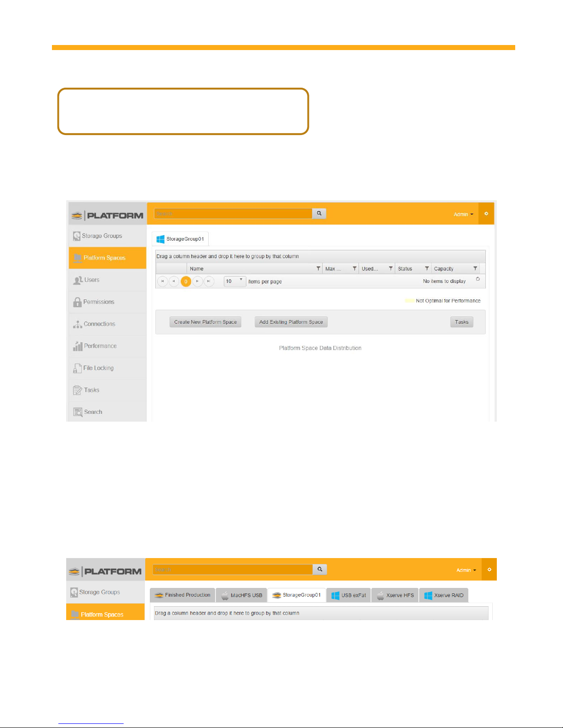Screen dimensions: 563x728
Task: Open Performance in the sidebar
Action: point(100,346)
